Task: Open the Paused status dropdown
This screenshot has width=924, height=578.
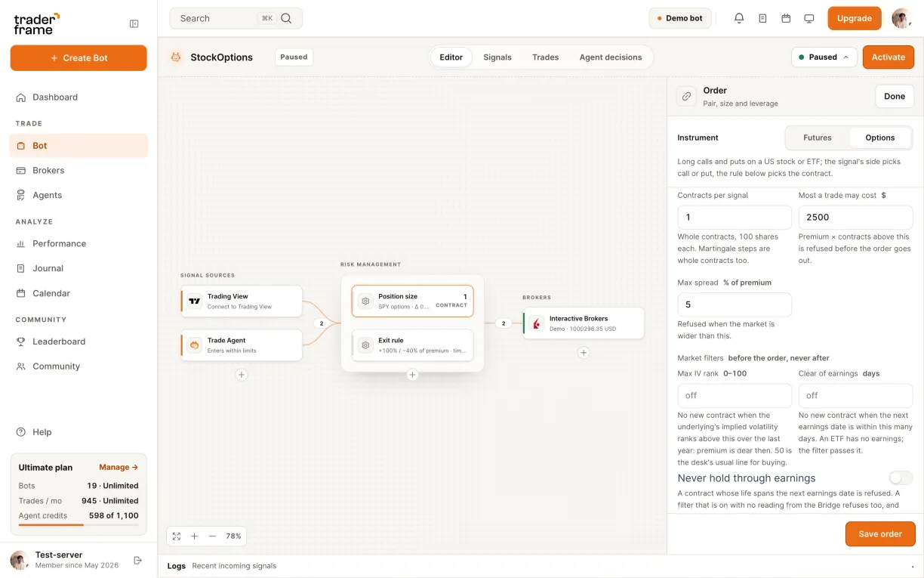Action: pyautogui.click(x=824, y=57)
